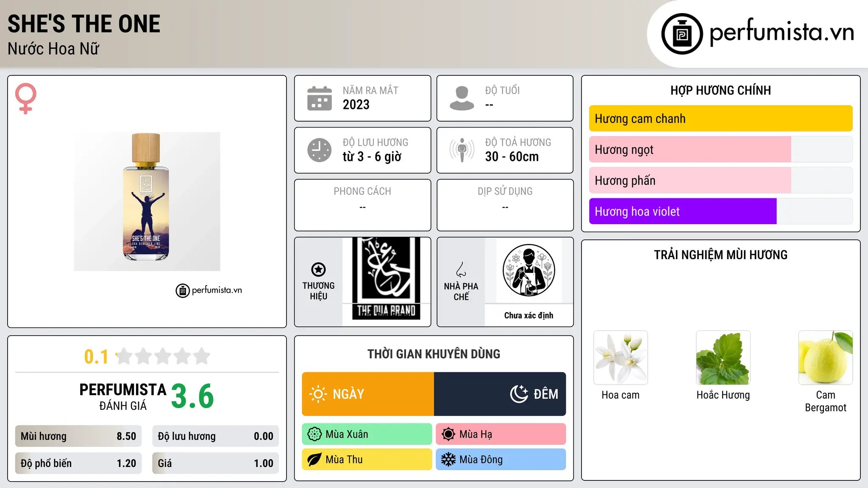Click the Hoa cam note label
The image size is (868, 488).
pos(620,395)
